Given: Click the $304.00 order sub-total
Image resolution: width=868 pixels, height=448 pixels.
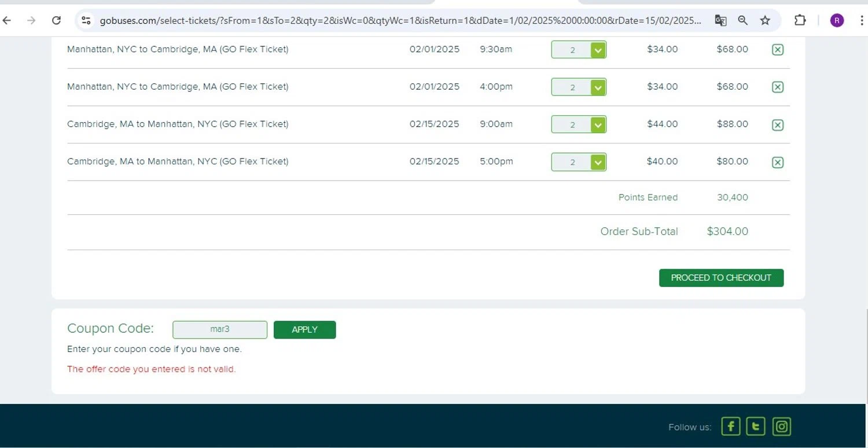Looking at the screenshot, I should tap(727, 232).
